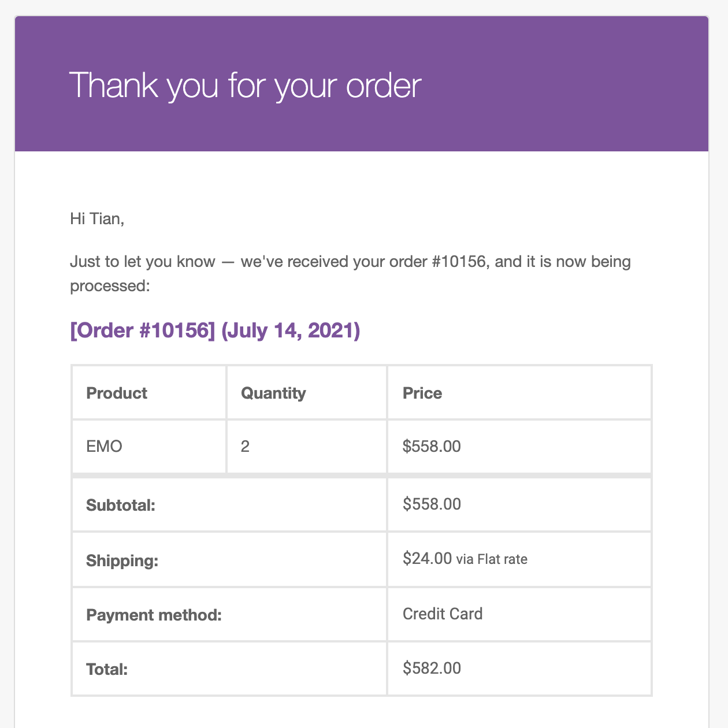This screenshot has height=728, width=728.
Task: Click the Subtotal amount $558.00
Action: point(432,504)
